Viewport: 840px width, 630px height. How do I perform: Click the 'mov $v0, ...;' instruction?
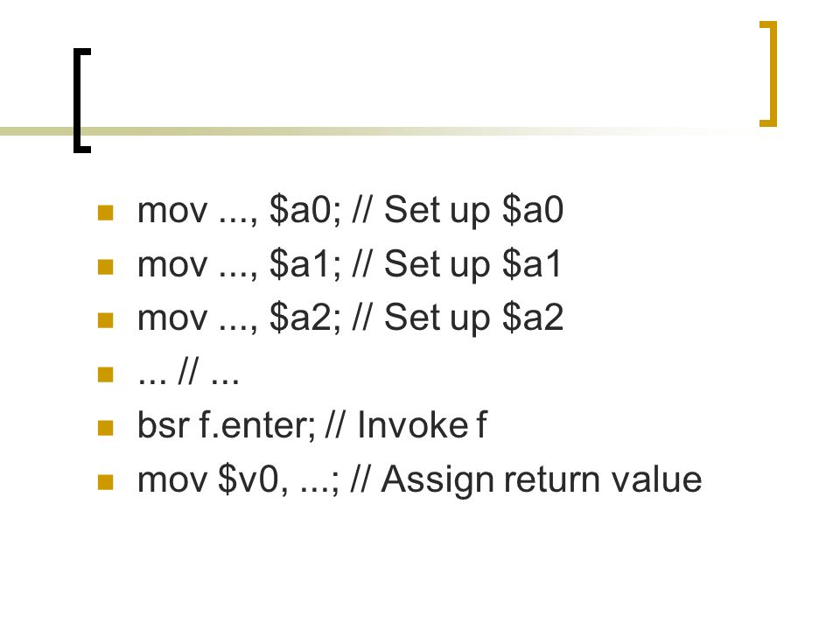coord(238,479)
